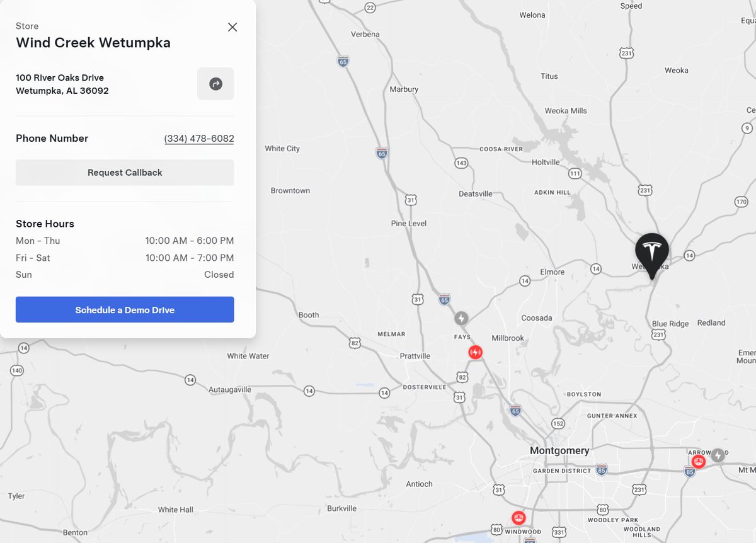Click the White Hall map label

click(x=176, y=510)
